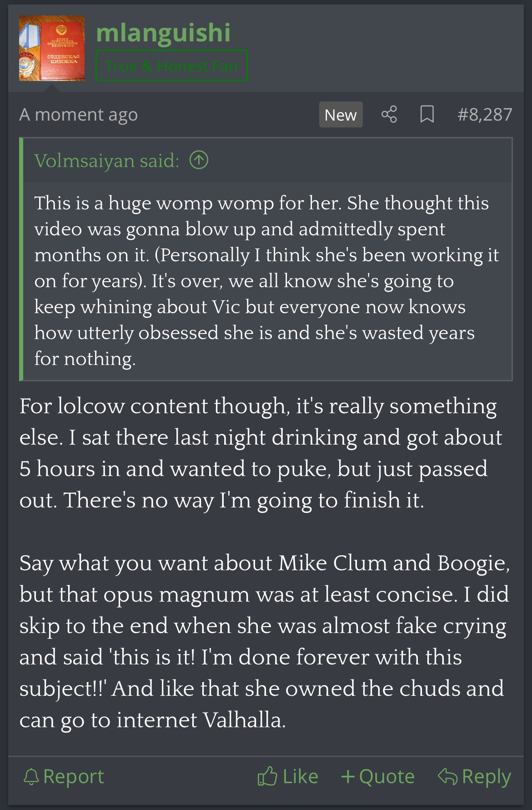The width and height of the screenshot is (532, 810).
Task: Report this post
Action: [64, 777]
